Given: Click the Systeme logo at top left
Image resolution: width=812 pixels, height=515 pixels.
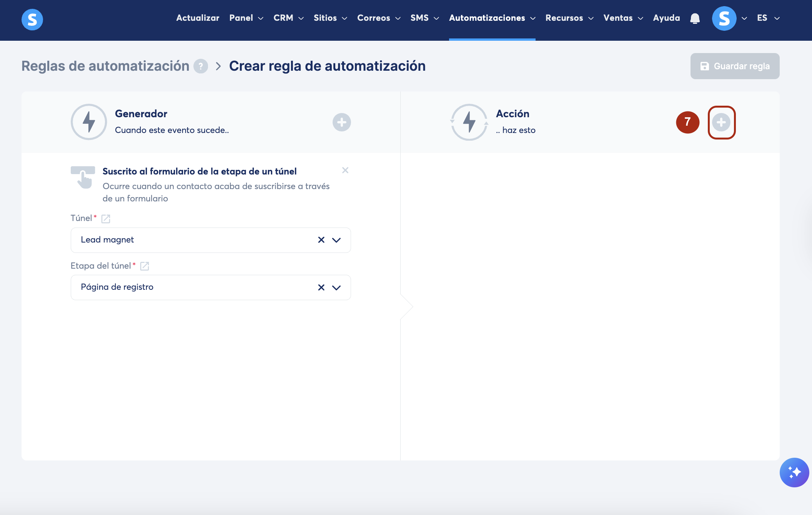Looking at the screenshot, I should point(32,19).
